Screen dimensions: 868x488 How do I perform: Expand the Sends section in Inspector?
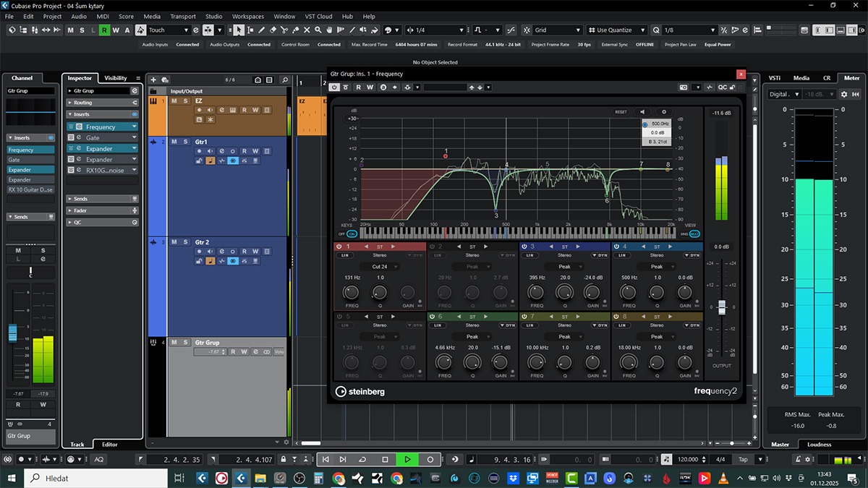click(x=80, y=199)
